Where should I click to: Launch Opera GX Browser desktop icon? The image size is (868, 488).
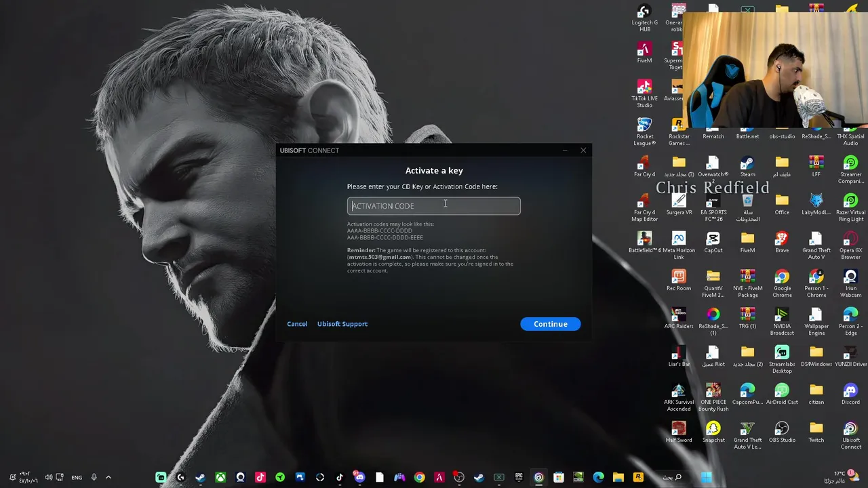coord(850,246)
